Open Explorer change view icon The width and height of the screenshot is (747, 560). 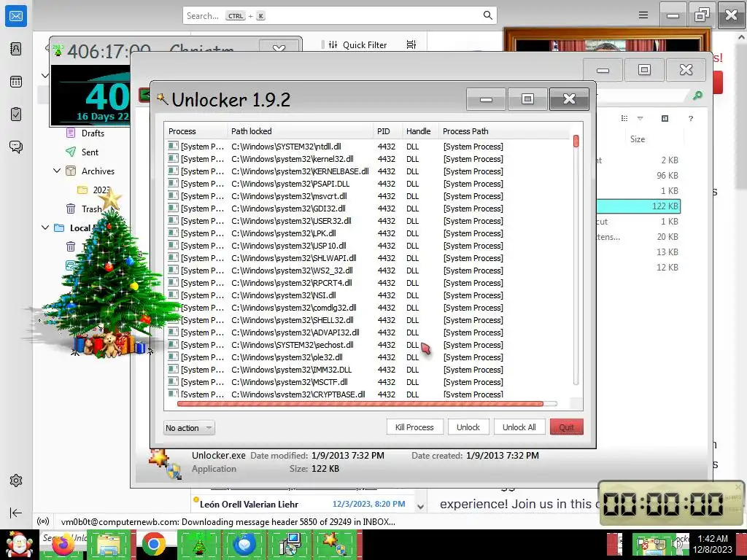coord(624,118)
